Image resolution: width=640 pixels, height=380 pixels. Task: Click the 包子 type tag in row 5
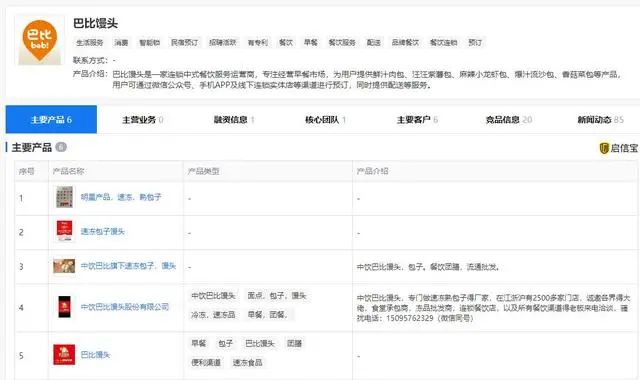pos(225,344)
